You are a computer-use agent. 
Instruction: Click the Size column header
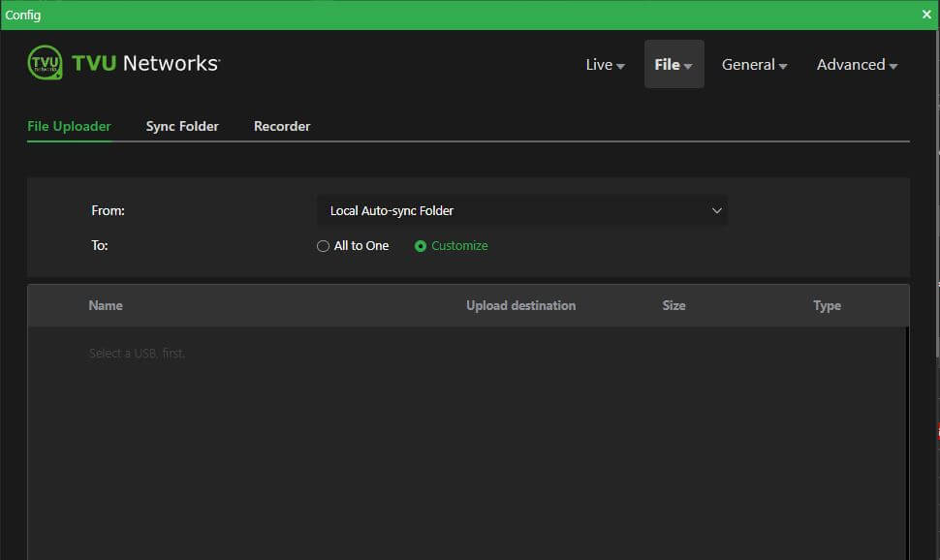pos(674,306)
